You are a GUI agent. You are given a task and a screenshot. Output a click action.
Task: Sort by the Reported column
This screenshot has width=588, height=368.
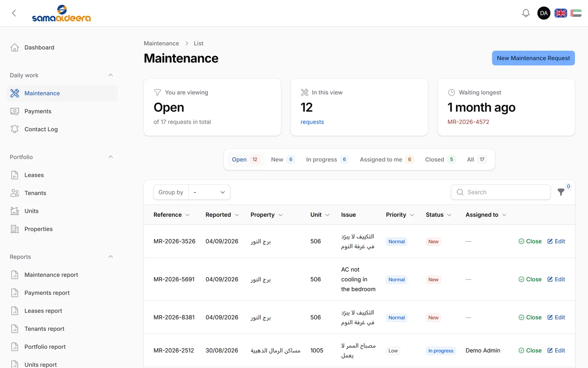(222, 215)
